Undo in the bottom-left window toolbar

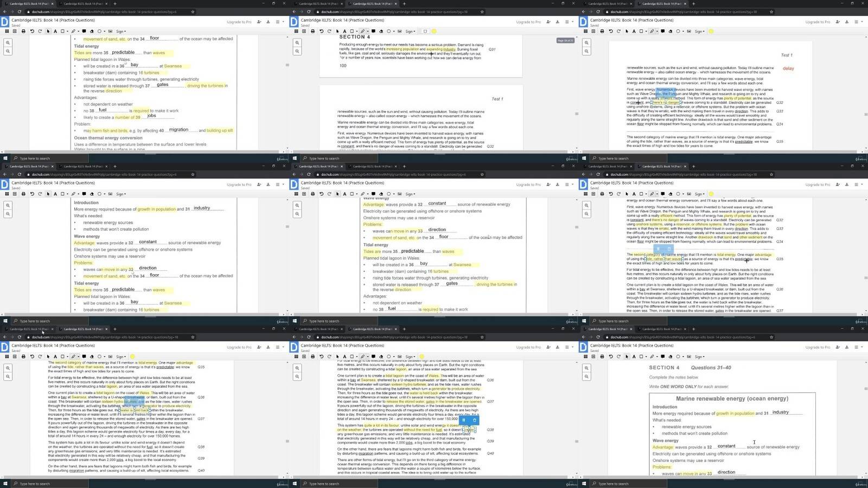(32, 357)
